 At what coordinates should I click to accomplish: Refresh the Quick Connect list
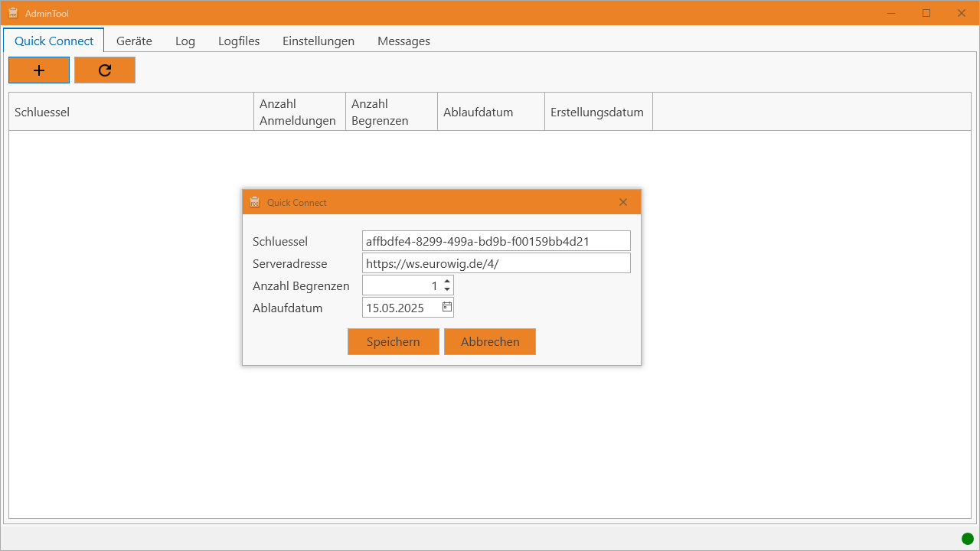point(105,70)
